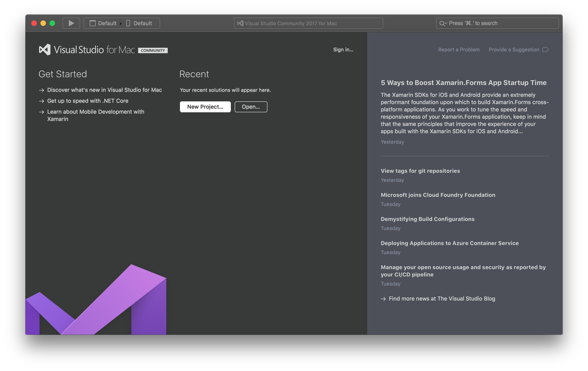This screenshot has height=371, width=588.
Task: Open the 5 Ways to Boost Xamarin.Forms article
Action: point(463,83)
